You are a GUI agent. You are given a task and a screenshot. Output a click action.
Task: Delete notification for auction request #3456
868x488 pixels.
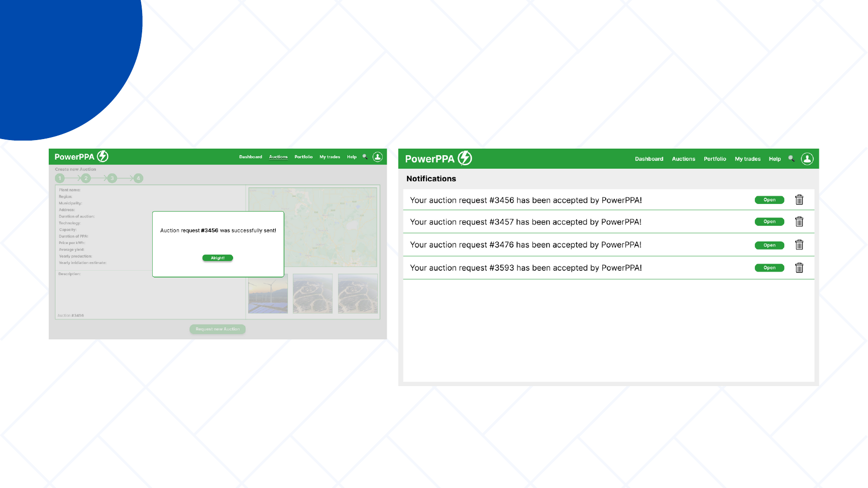point(799,200)
